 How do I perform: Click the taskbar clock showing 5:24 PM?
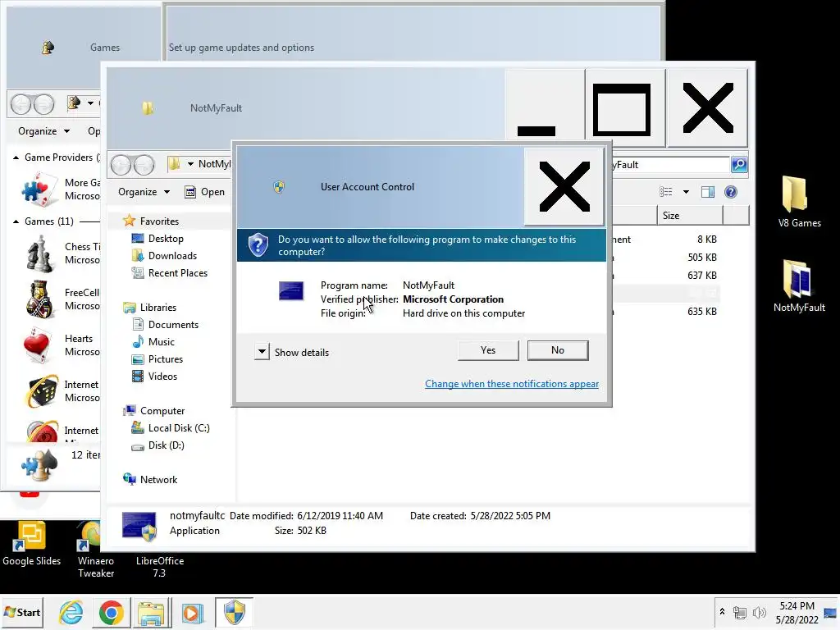pyautogui.click(x=797, y=612)
